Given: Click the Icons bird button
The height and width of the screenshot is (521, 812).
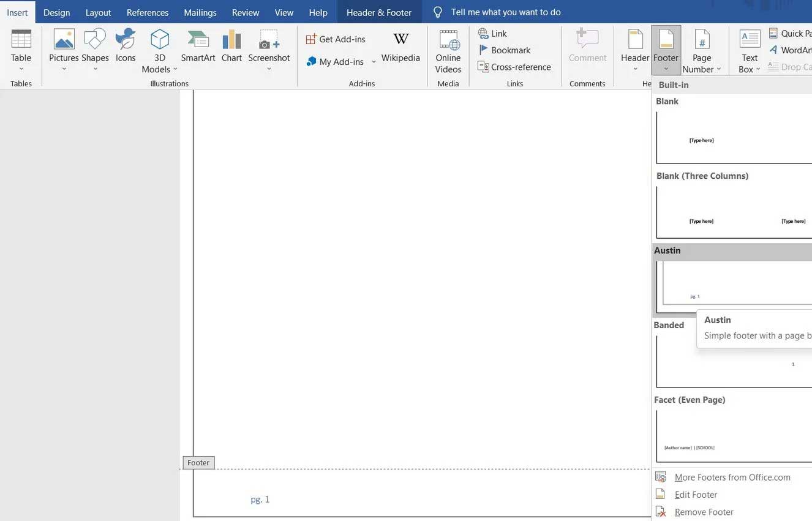Looking at the screenshot, I should click(126, 40).
